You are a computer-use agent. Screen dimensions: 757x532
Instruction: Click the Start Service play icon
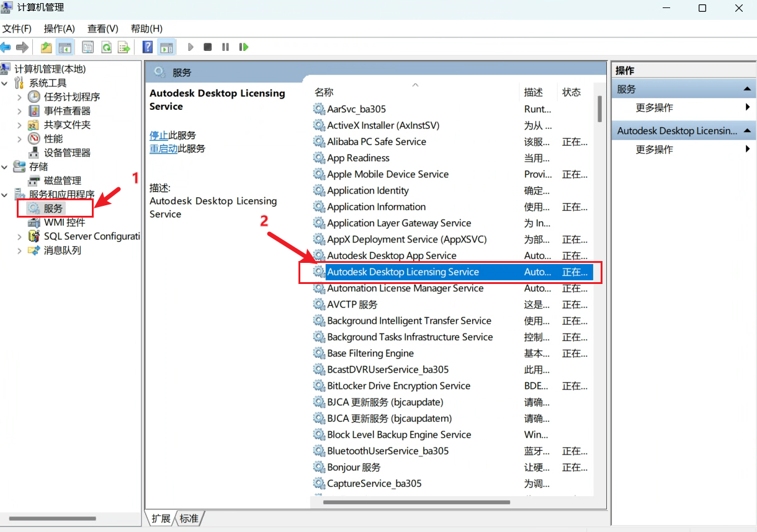coord(190,47)
